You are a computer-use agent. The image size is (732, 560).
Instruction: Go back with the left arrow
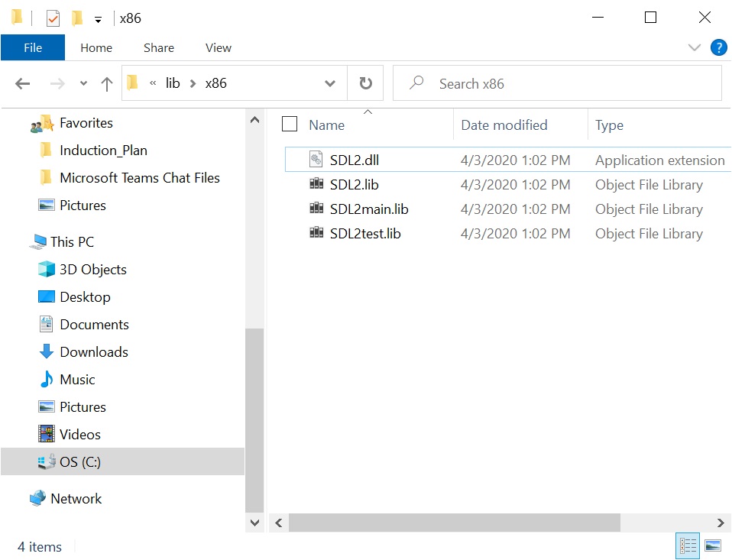tap(22, 83)
